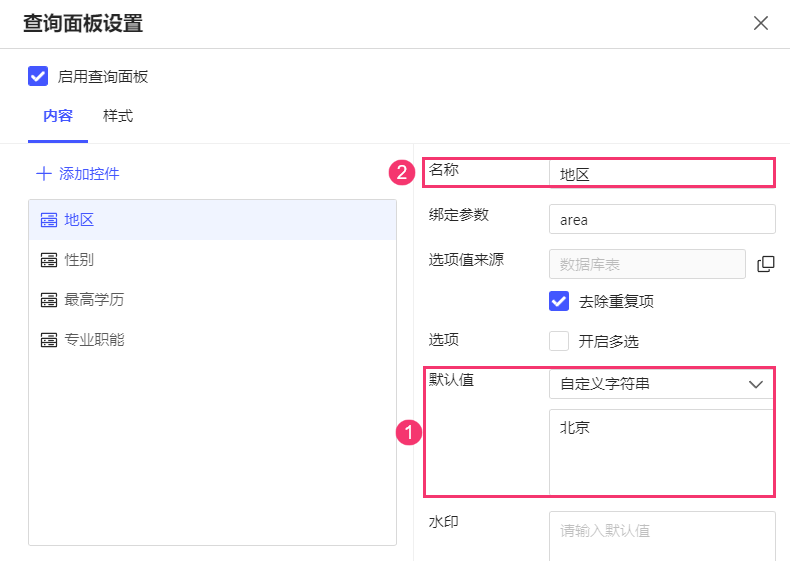Screen dimensions: 790x561
Task: Switch to the 样式 tab
Action: tap(118, 116)
